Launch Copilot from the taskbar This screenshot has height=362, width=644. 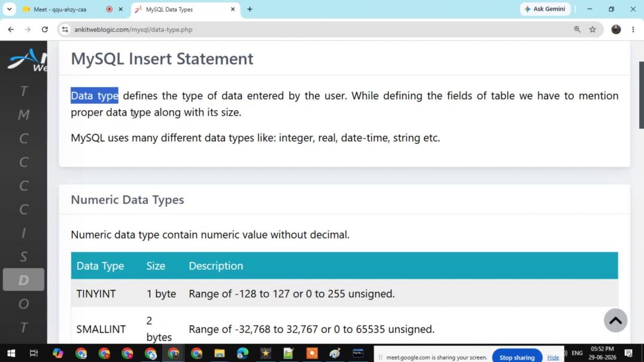pyautogui.click(x=57, y=353)
